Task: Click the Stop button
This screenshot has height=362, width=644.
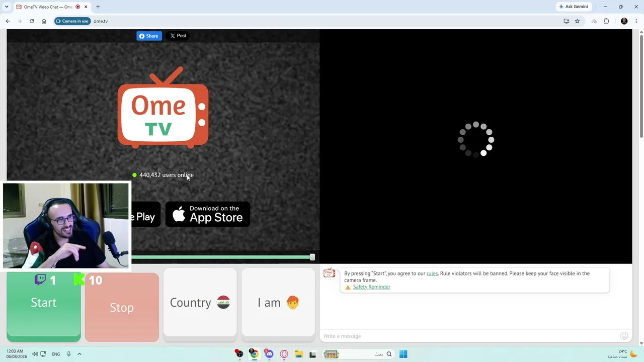Action: coord(122,307)
